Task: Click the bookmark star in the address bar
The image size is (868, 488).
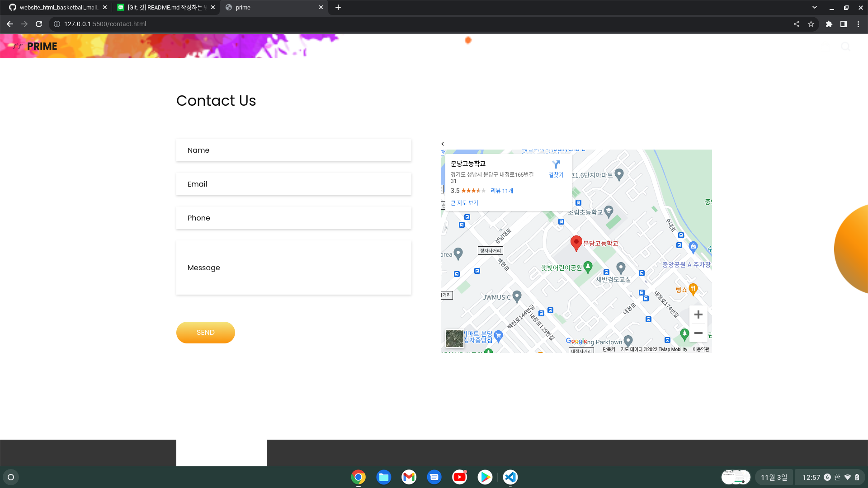Action: [811, 24]
